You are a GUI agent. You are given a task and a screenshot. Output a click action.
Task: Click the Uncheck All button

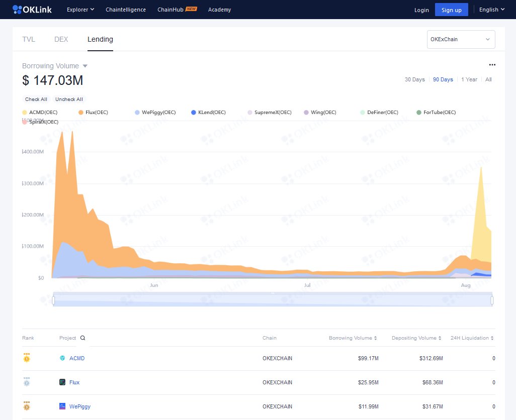click(x=69, y=99)
